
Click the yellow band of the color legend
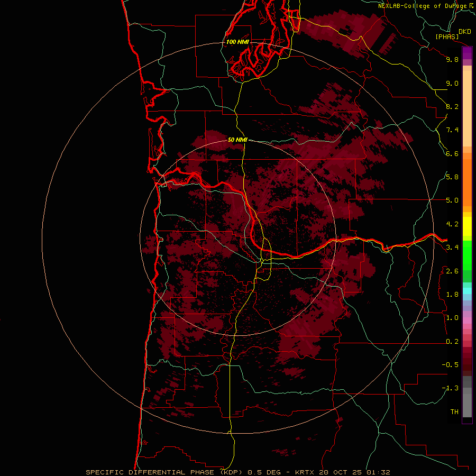pyautogui.click(x=467, y=226)
